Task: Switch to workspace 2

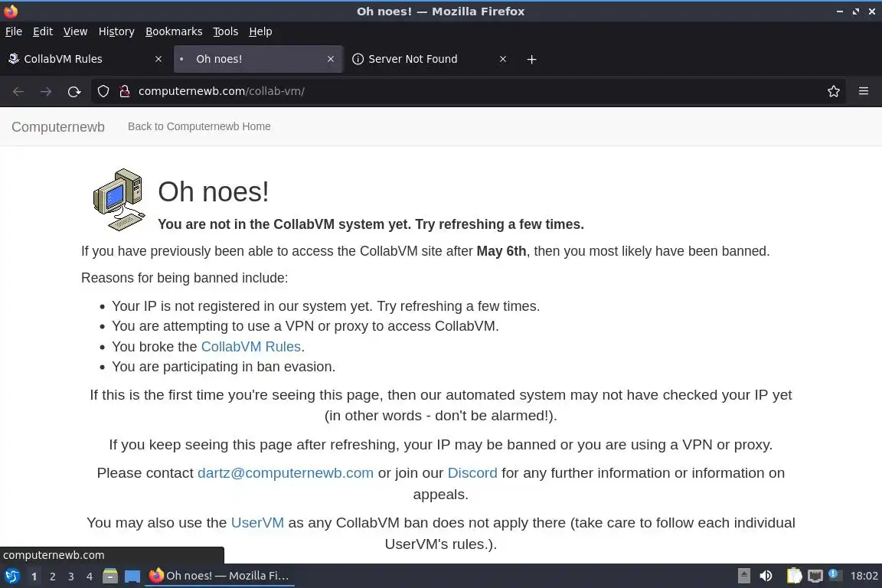Action: [52, 577]
